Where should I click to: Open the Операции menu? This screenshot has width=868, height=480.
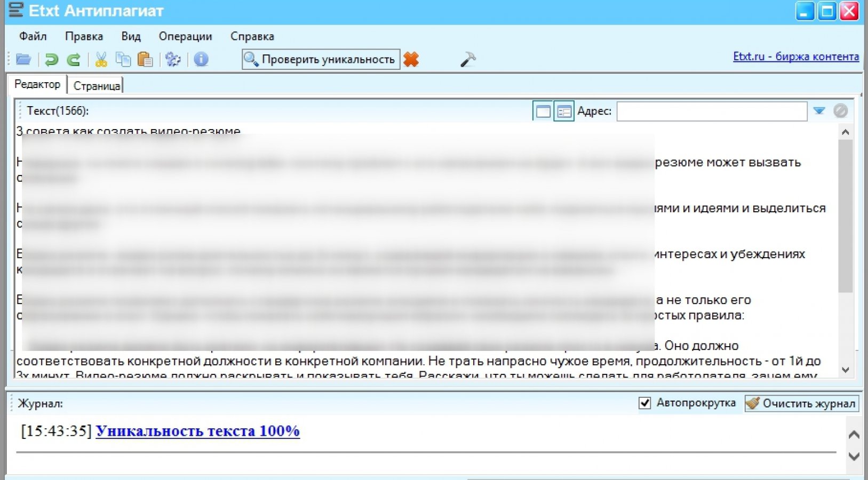tap(185, 36)
